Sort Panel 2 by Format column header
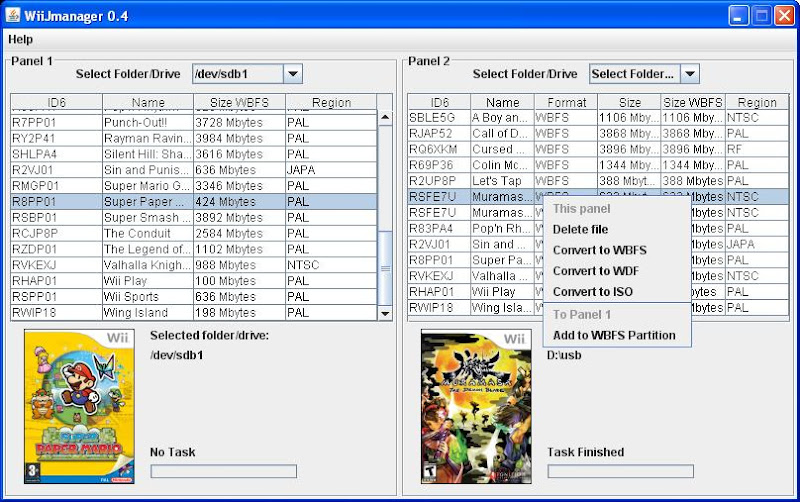Viewport: 800px width, 502px height. pos(565,102)
